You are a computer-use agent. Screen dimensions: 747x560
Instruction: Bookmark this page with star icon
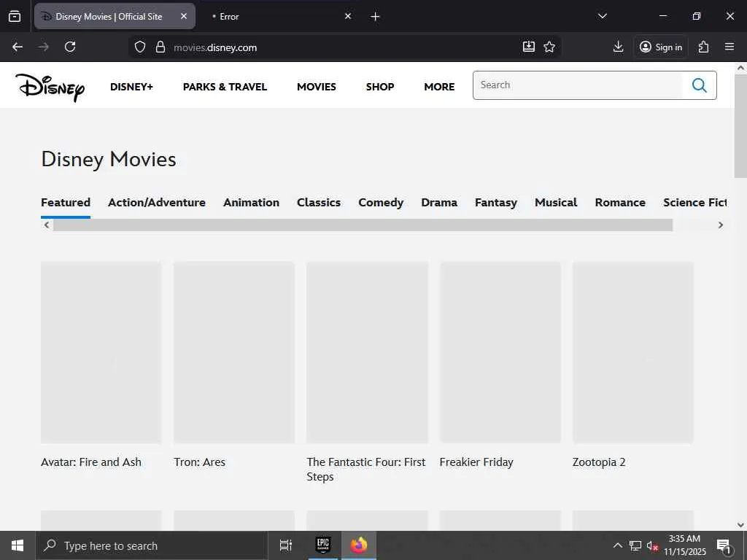coord(549,47)
